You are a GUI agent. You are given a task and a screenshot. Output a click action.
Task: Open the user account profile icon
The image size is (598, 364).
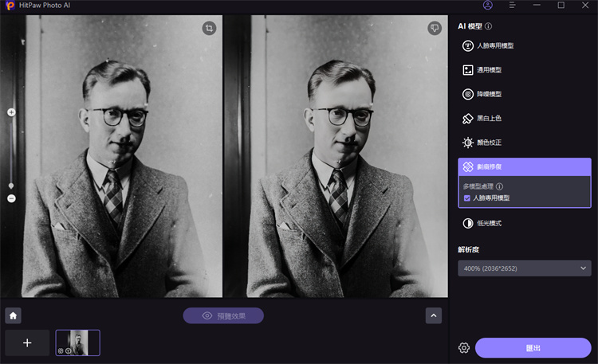coord(488,6)
